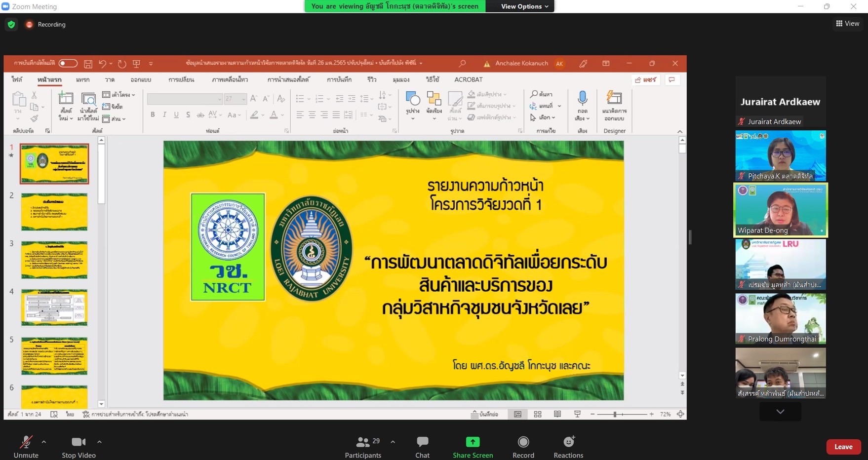Click the Slide Show icon in status bar
This screenshot has width=868, height=460.
tap(577, 414)
